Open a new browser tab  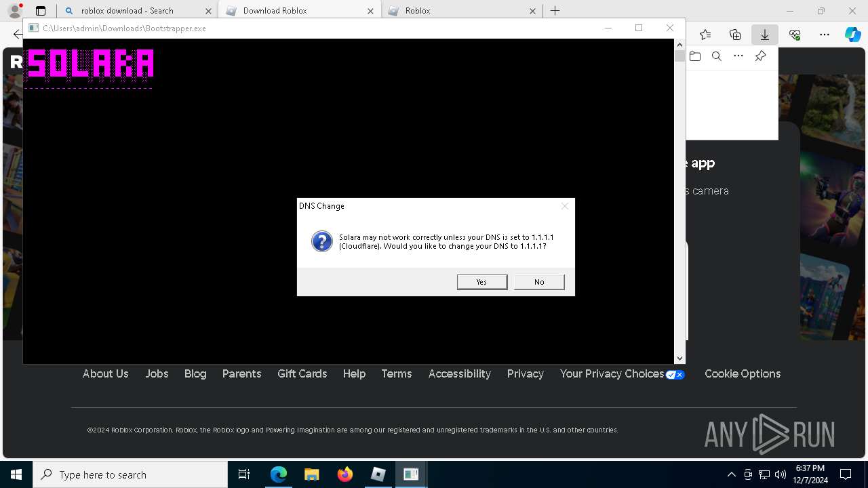555,11
